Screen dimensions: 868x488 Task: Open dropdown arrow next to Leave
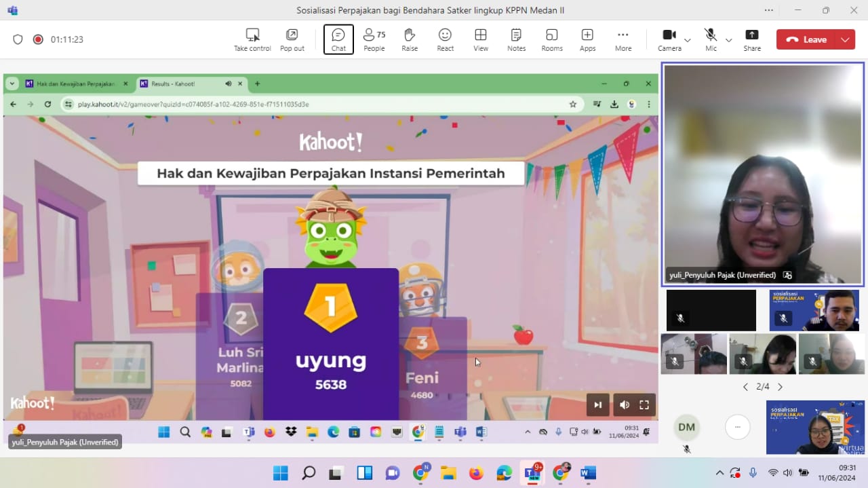[x=845, y=39]
